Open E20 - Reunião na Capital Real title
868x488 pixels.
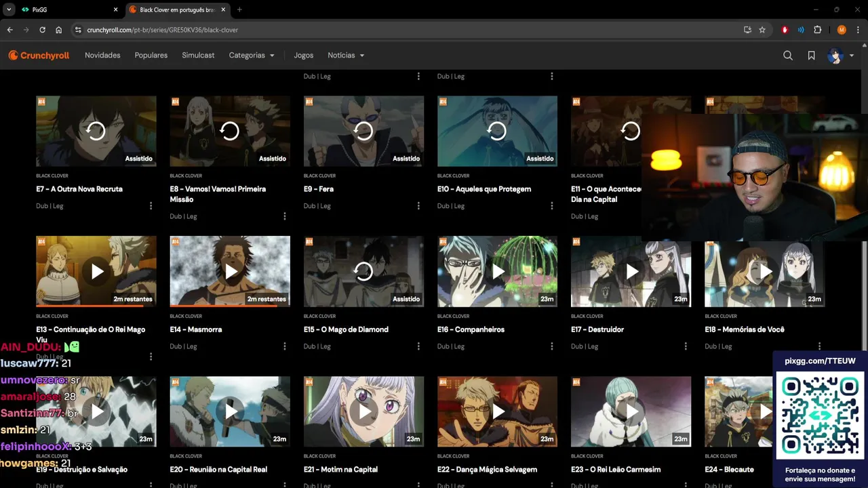pyautogui.click(x=218, y=469)
